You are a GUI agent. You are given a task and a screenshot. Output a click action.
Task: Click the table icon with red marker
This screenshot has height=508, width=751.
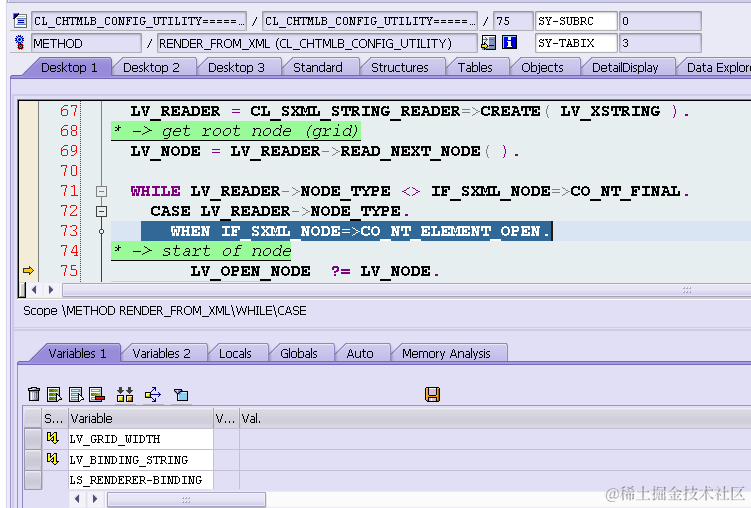tap(97, 395)
